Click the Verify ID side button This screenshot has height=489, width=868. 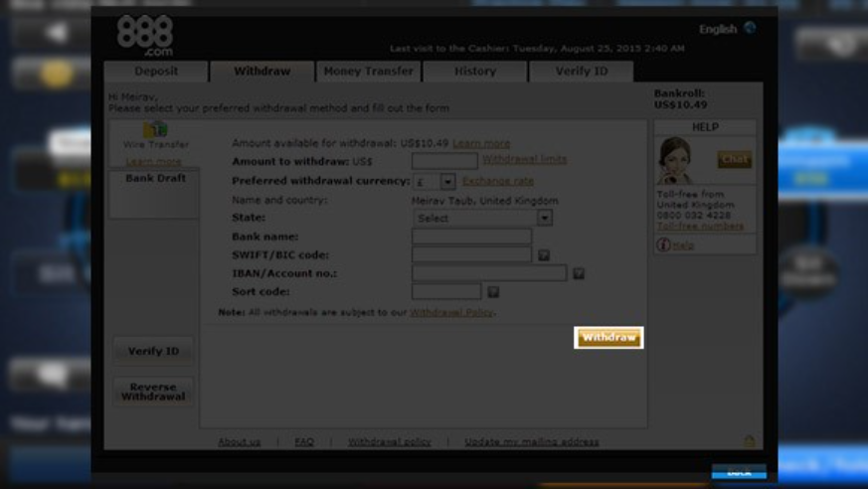(153, 351)
